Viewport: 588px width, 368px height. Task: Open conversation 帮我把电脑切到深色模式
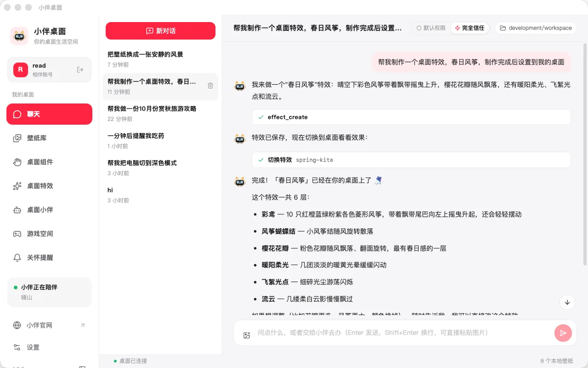[x=160, y=168]
